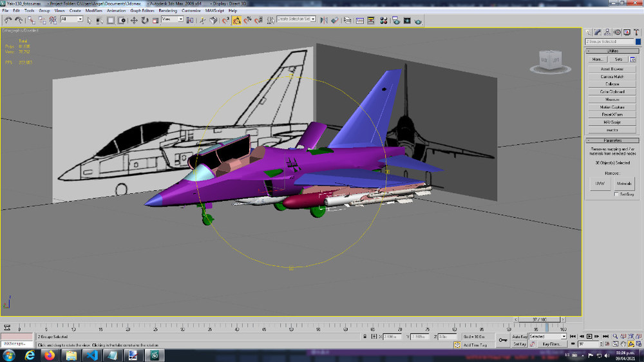Click the time slider showing 97 / 100

tap(539, 319)
